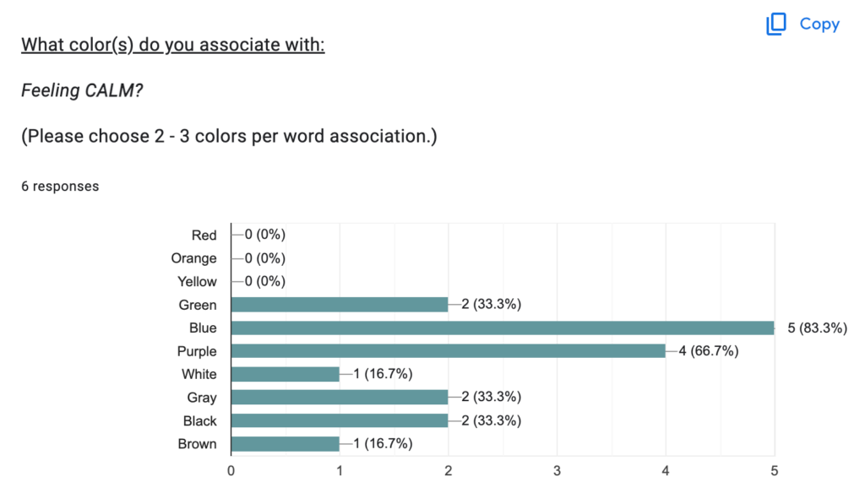
Task: Click the 5 (83.3%) data label
Action: 817,328
